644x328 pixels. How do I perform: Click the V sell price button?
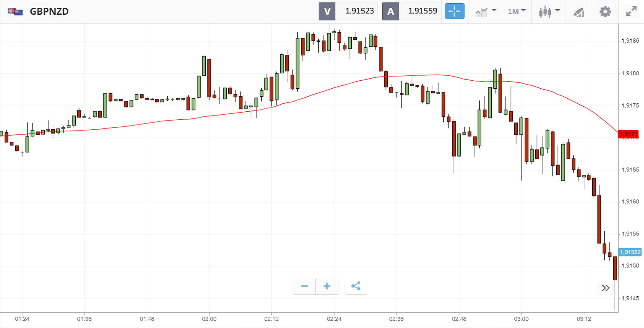(348, 11)
